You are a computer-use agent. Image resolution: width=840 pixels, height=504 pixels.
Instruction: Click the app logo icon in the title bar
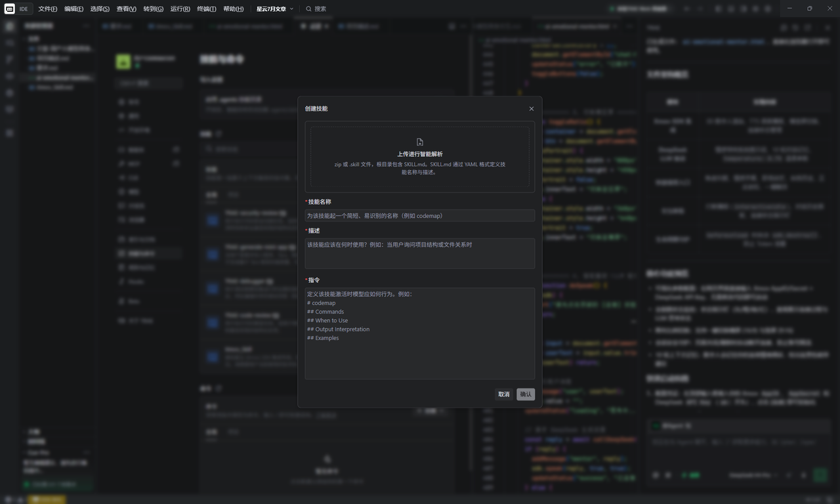coord(10,9)
